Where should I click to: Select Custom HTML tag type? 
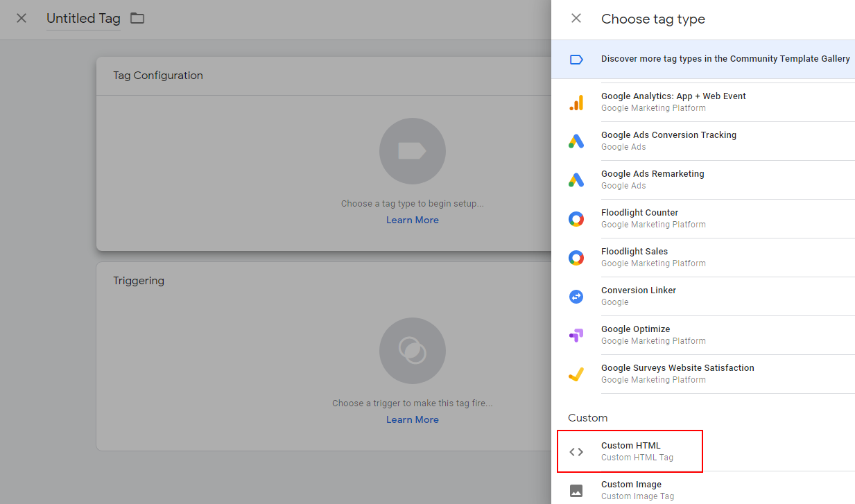click(x=631, y=451)
